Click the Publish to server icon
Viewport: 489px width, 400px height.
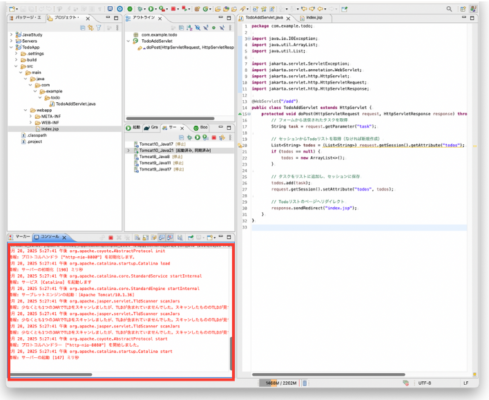point(222,137)
